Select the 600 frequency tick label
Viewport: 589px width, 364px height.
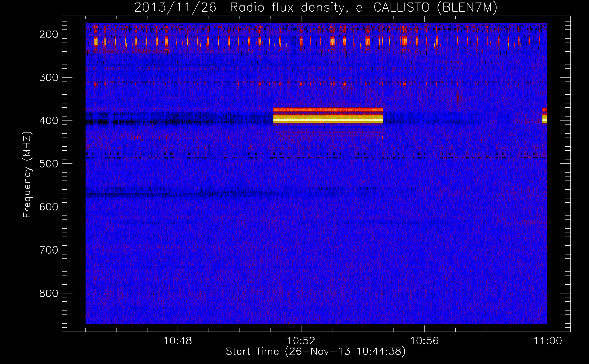coord(49,207)
